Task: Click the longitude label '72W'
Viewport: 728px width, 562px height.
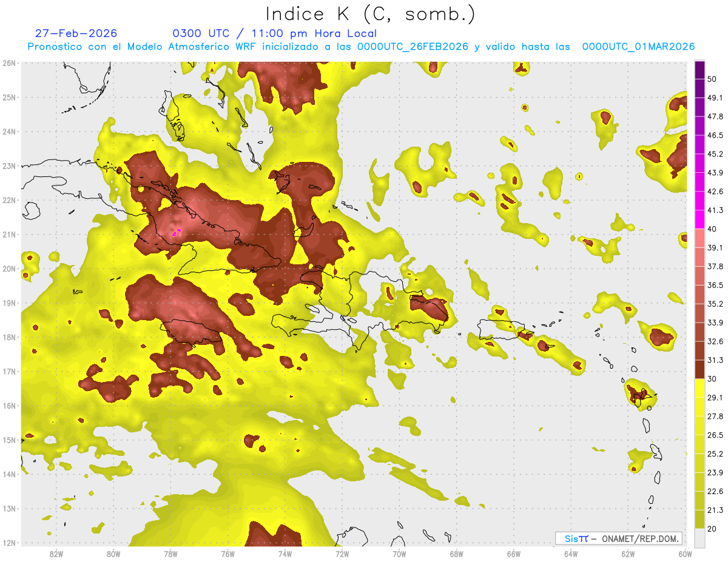Action: (342, 554)
